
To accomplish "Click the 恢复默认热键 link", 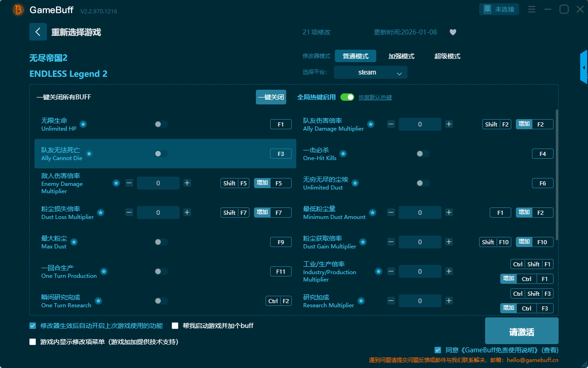I will pyautogui.click(x=375, y=98).
